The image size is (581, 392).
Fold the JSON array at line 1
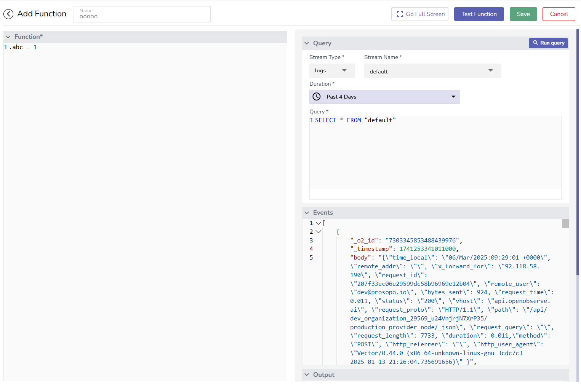319,223
